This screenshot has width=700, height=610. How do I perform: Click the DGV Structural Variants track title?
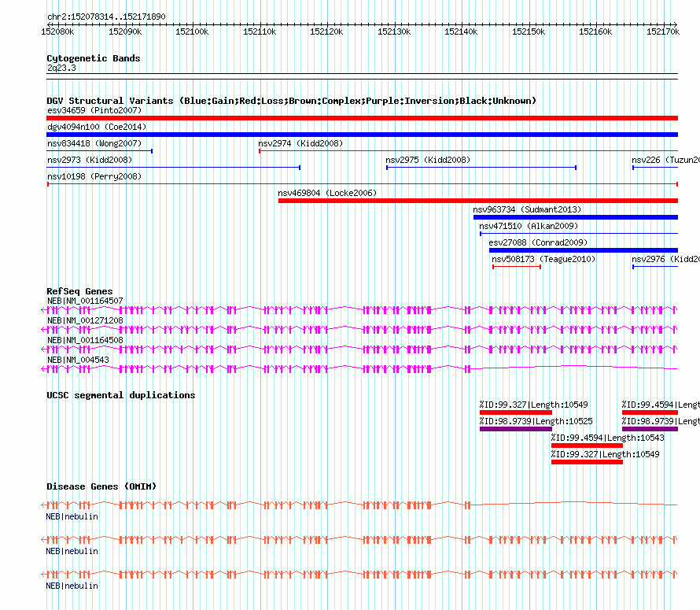tap(292, 101)
